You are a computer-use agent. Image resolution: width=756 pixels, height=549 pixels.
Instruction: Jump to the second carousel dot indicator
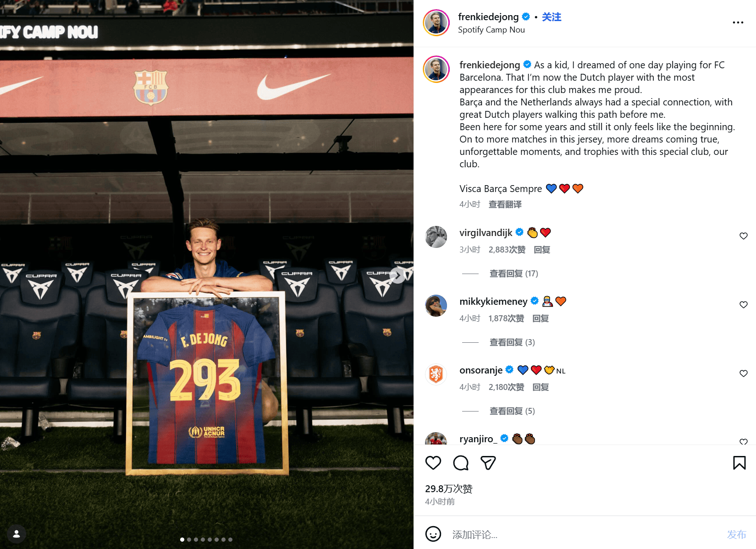[189, 539]
